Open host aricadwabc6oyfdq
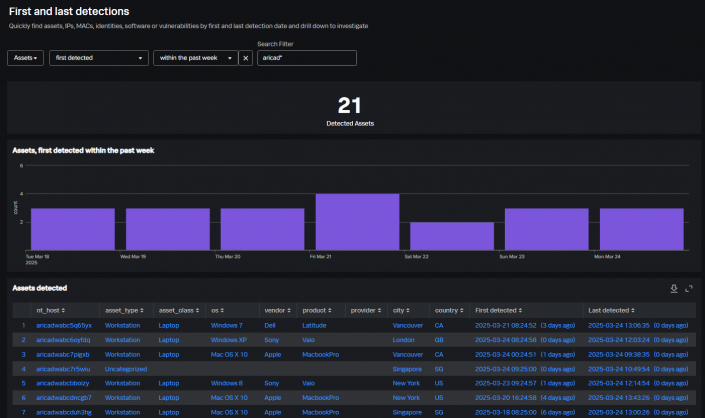Viewport: 705px width, 418px height. click(63, 340)
